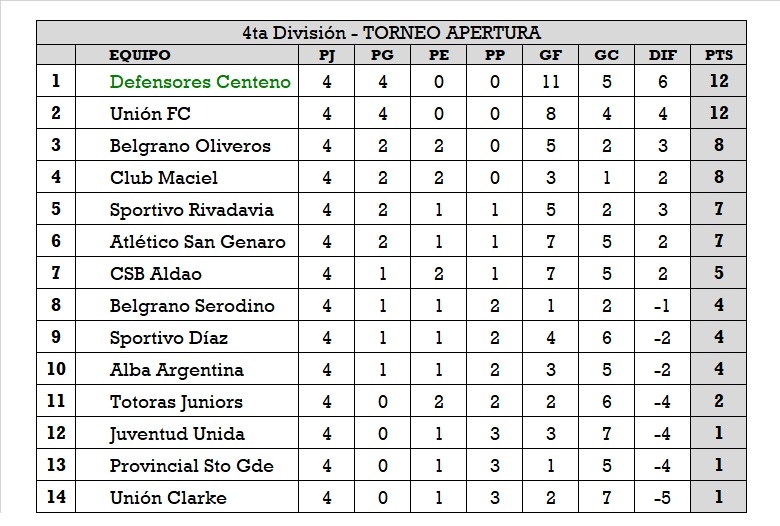780x526 pixels.
Task: Select Alba Argentina in the table
Action: click(176, 370)
